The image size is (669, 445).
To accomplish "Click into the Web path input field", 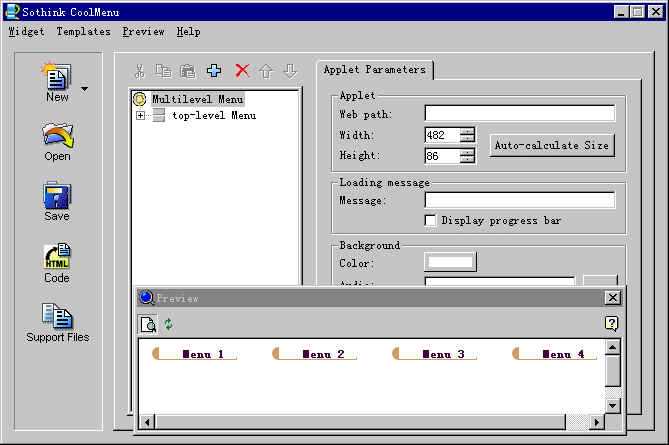I will (520, 113).
